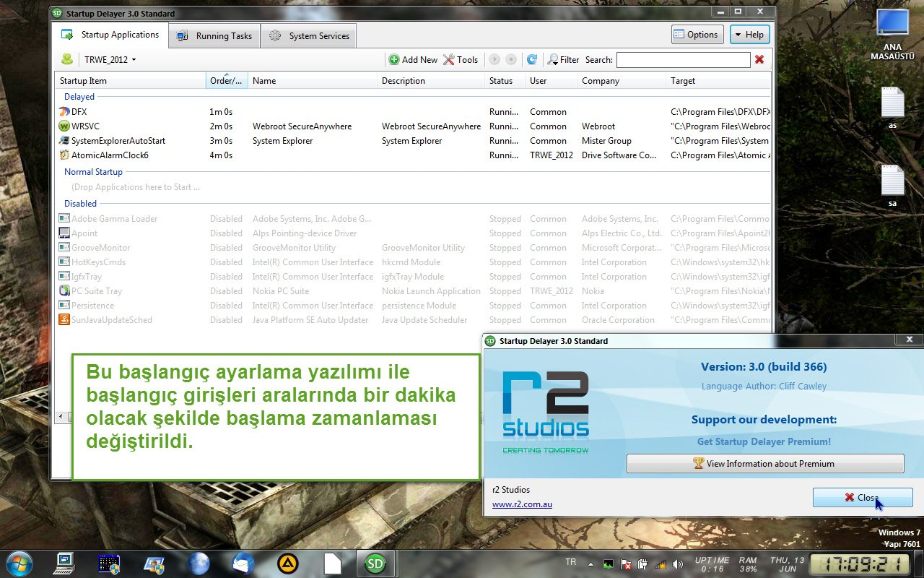The image size is (924, 578).
Task: Sort by Target column header
Action: point(718,81)
